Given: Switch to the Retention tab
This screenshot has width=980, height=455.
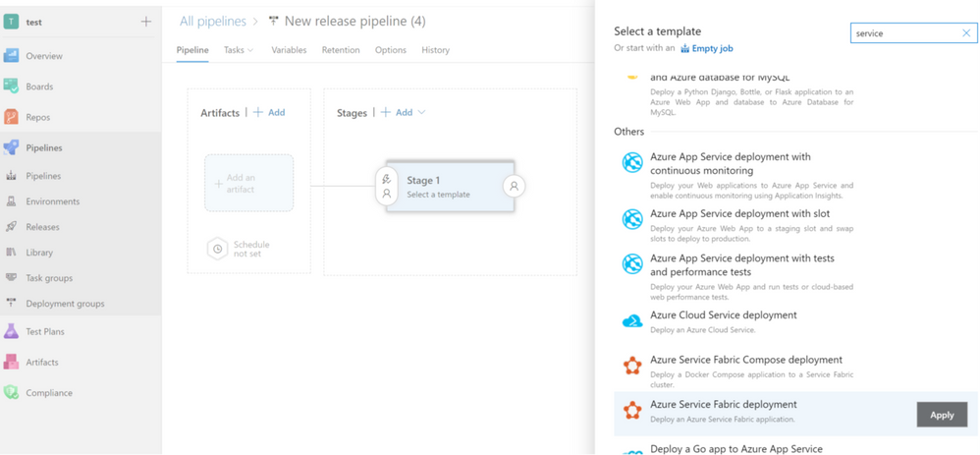Looking at the screenshot, I should (341, 50).
